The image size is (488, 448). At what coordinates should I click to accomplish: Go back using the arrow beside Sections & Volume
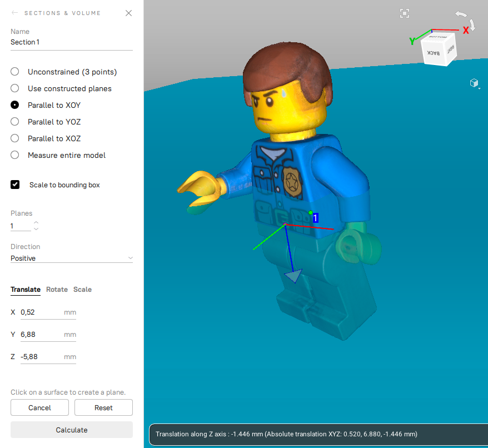click(x=14, y=13)
